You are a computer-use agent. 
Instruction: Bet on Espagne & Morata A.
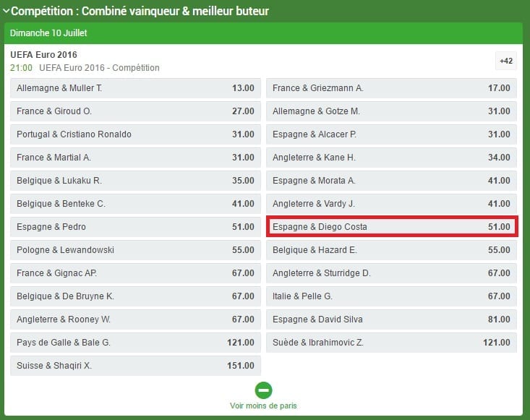click(391, 181)
